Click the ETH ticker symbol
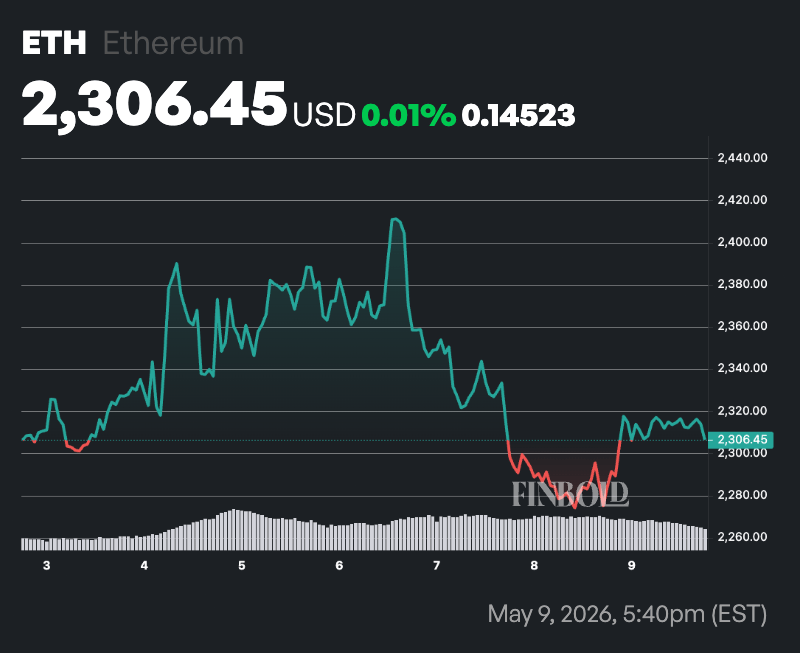Screen dimensions: 800x653 coord(54,43)
